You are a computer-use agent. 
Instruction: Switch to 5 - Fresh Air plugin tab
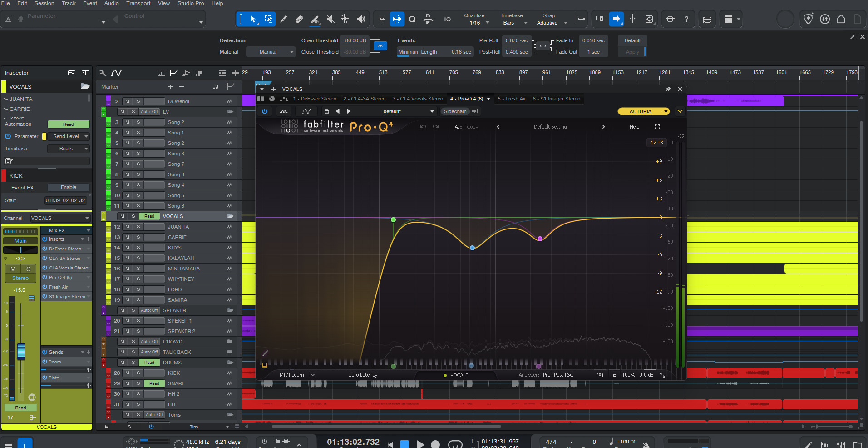512,99
